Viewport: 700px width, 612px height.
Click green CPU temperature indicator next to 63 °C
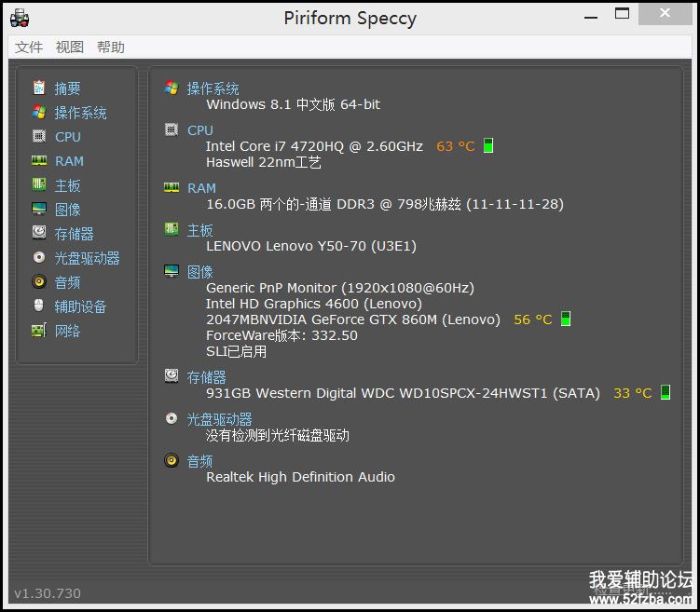[488, 145]
